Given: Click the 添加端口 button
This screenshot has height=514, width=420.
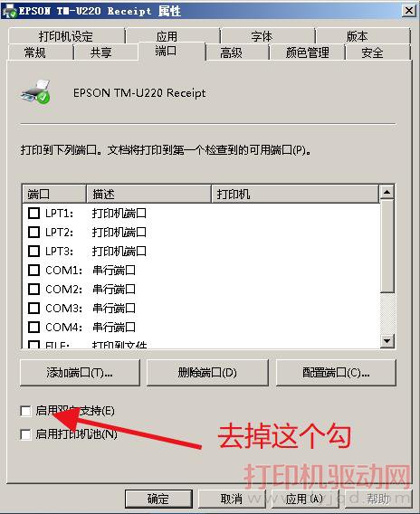Looking at the screenshot, I should coord(80,373).
